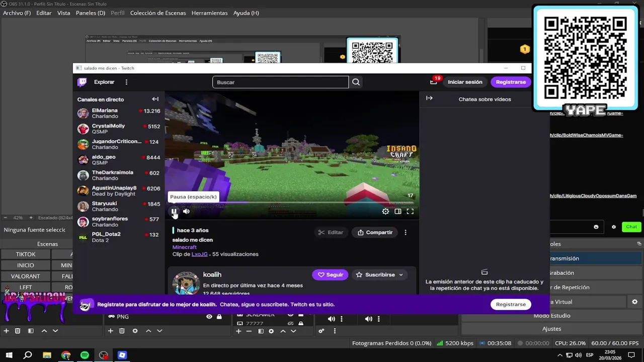644x362 pixels.
Task: Open OBS Herramientas menu
Action: point(209,13)
